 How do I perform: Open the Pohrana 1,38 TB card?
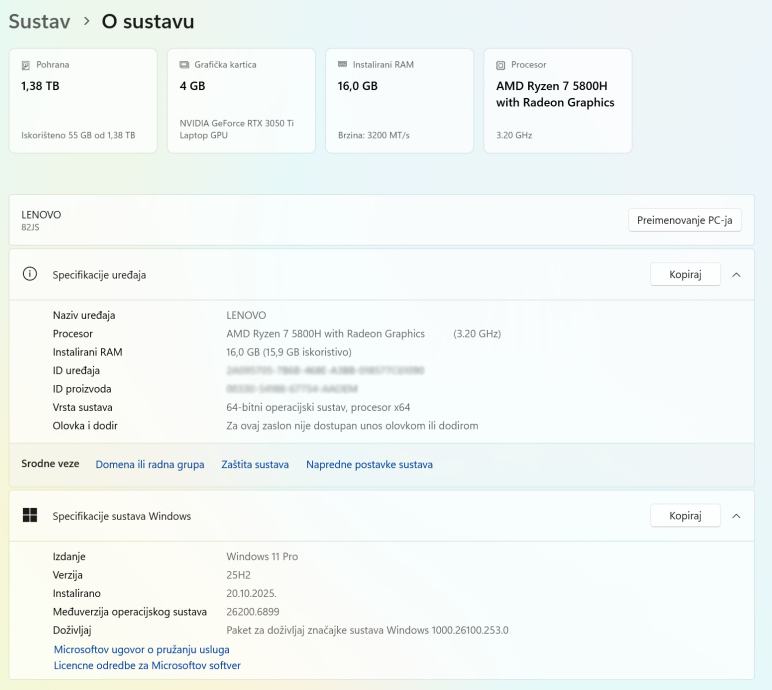click(83, 101)
